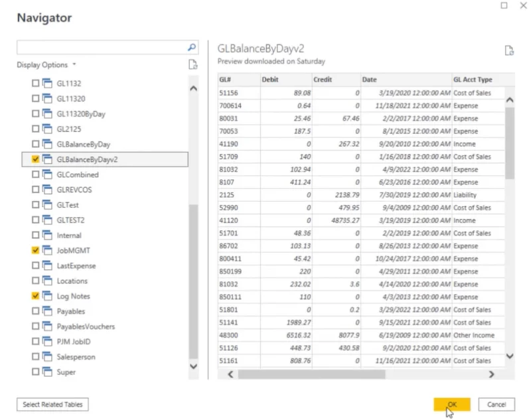Tick the GLBalanceByDay checkbox
Image resolution: width=531 pixels, height=420 pixels.
tap(35, 144)
